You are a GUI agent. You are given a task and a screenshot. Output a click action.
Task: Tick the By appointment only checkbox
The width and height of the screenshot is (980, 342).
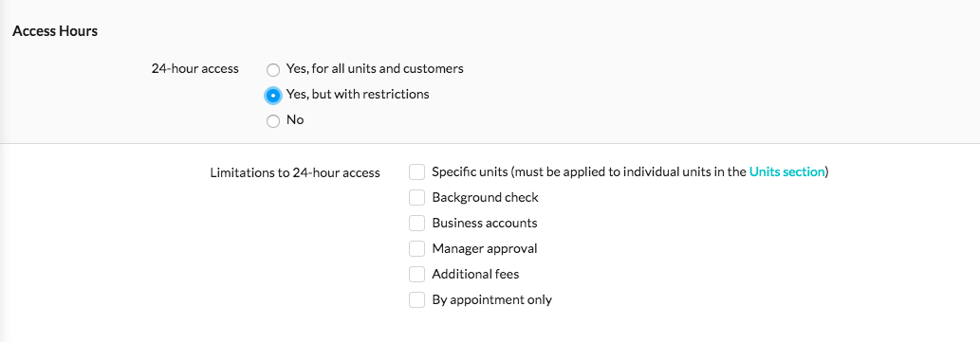click(x=416, y=299)
